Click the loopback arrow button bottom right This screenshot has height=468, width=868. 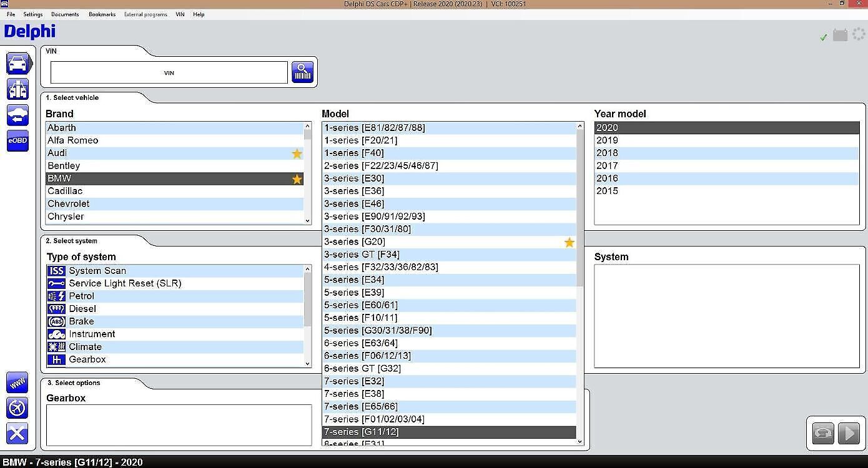point(822,432)
